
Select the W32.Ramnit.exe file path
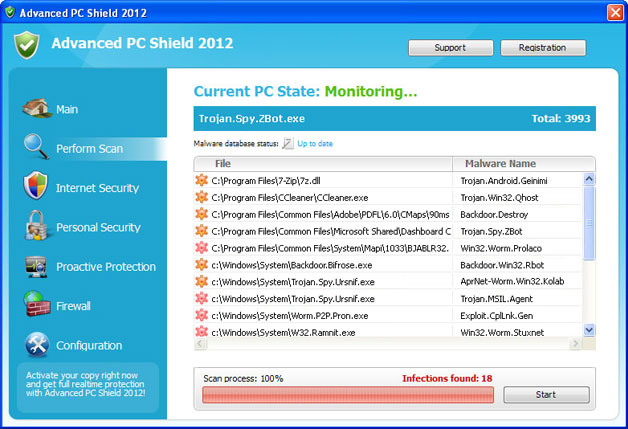tap(283, 332)
